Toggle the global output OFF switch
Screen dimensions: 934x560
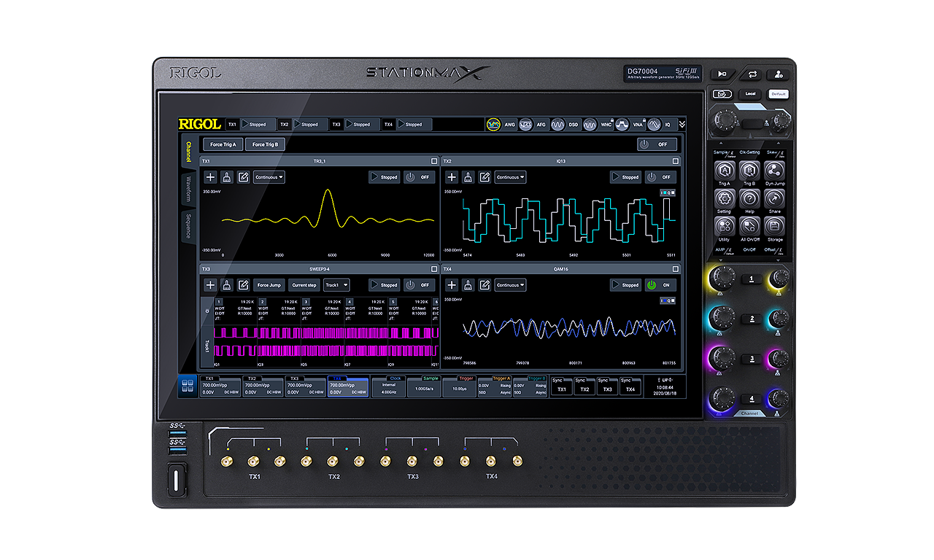coord(657,144)
